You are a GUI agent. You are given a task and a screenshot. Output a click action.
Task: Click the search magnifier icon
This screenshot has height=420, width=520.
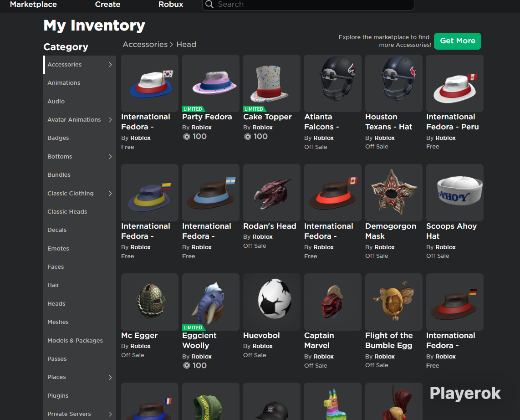209,4
